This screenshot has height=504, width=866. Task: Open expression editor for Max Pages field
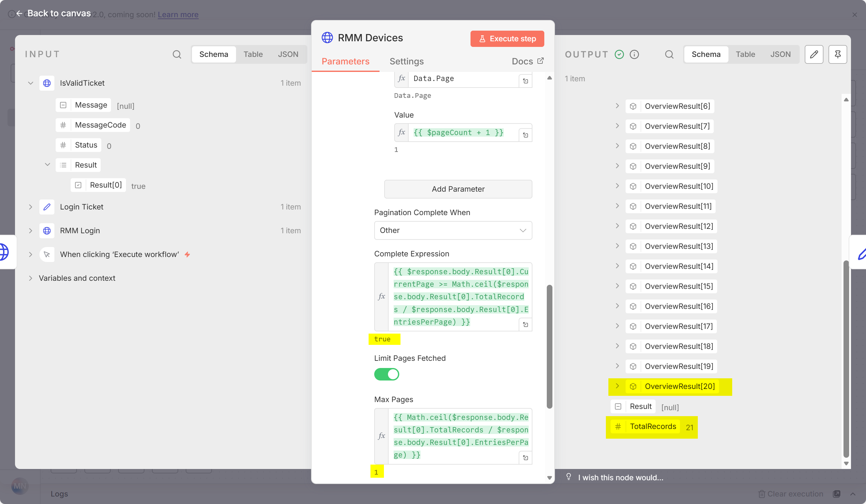(525, 457)
